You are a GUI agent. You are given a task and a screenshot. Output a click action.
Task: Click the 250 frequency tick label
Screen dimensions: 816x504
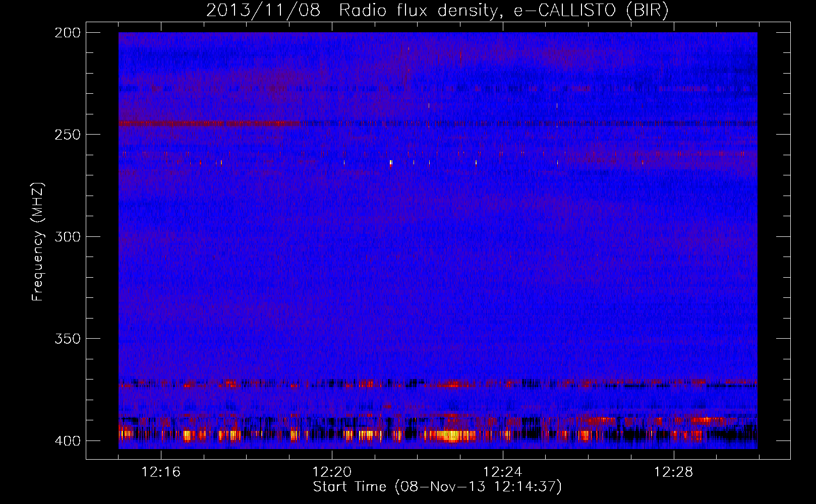(68, 135)
